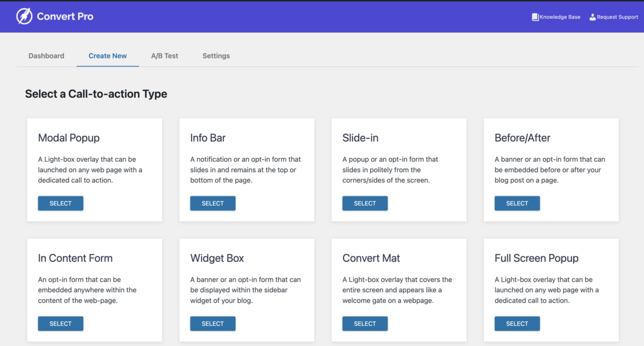Click the Convert Pro brand name text
Screen dimensions: 644x346
tap(65, 17)
